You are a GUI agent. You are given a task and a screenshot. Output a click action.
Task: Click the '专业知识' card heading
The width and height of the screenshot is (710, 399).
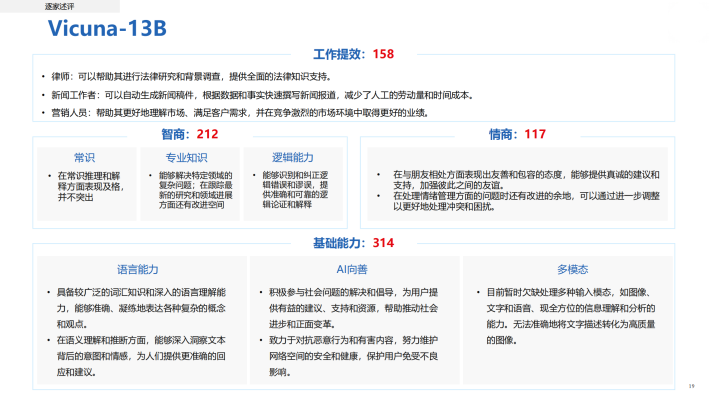[186, 158]
